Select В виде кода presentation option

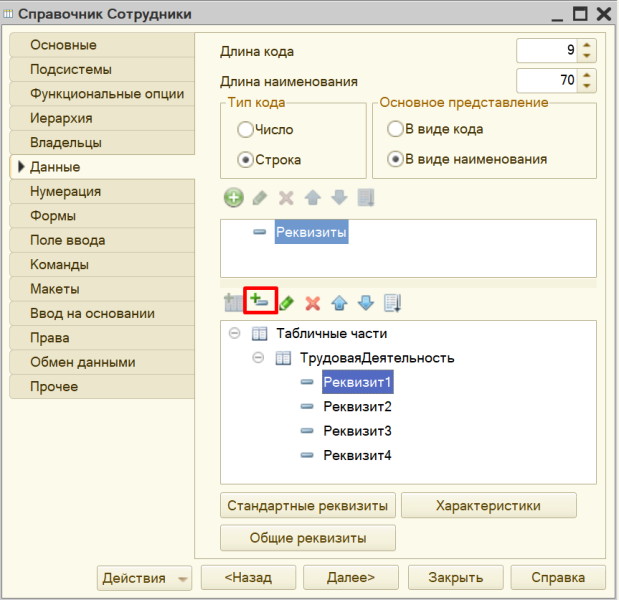(x=396, y=130)
